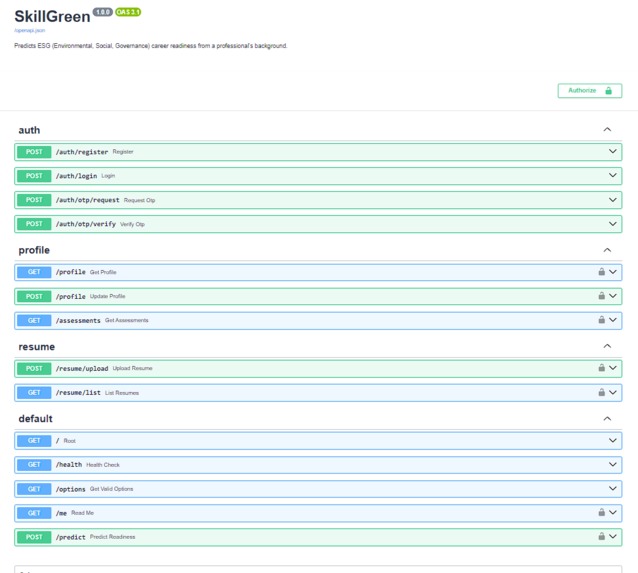Click the lock icon on /assessments row
The image size is (638, 573).
pyautogui.click(x=601, y=319)
